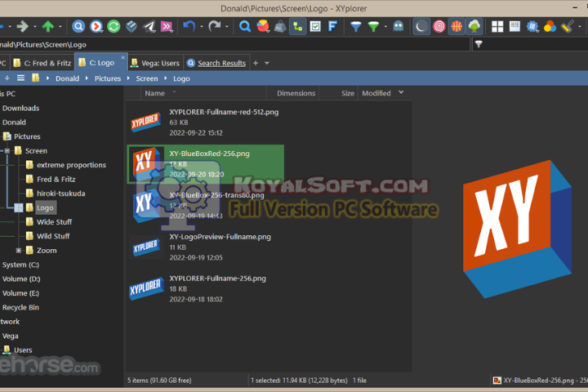
Task: Open the Undo history dropdown arrow
Action: pyautogui.click(x=202, y=27)
